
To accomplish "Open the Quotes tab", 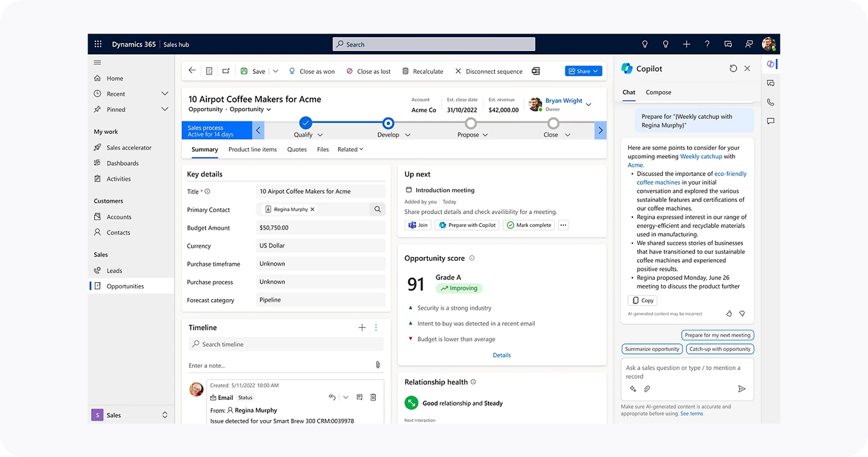I will 297,150.
